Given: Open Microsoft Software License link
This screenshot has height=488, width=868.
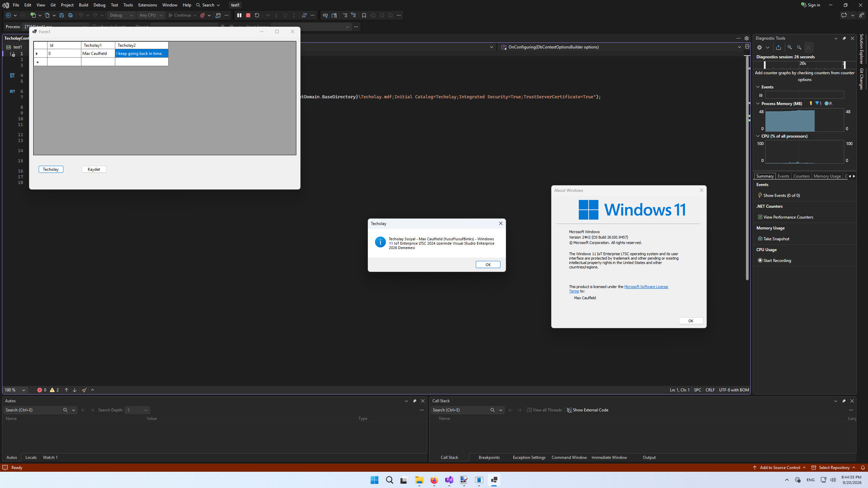Looking at the screenshot, I should click(646, 287).
